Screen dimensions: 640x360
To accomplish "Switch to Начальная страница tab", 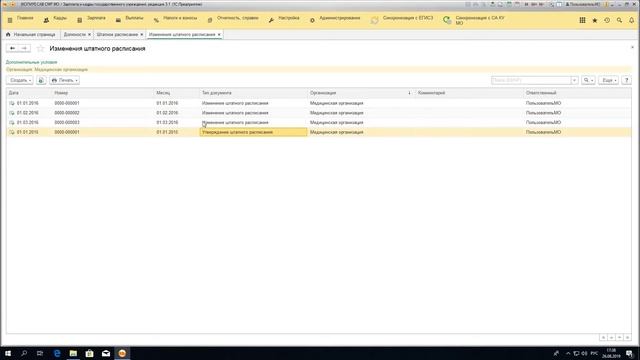I will coord(31,35).
